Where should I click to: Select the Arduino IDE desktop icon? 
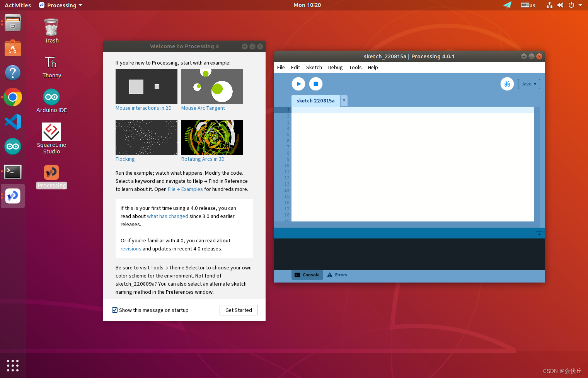tap(51, 100)
